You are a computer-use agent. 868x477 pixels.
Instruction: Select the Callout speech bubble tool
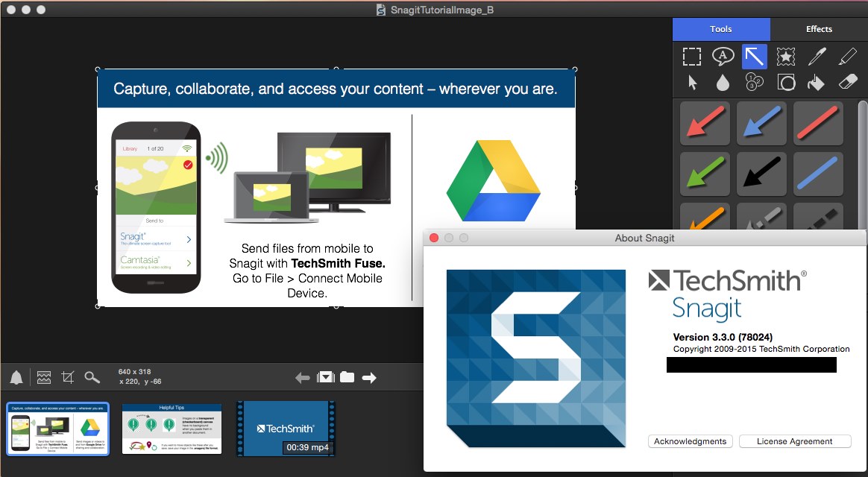tap(723, 57)
